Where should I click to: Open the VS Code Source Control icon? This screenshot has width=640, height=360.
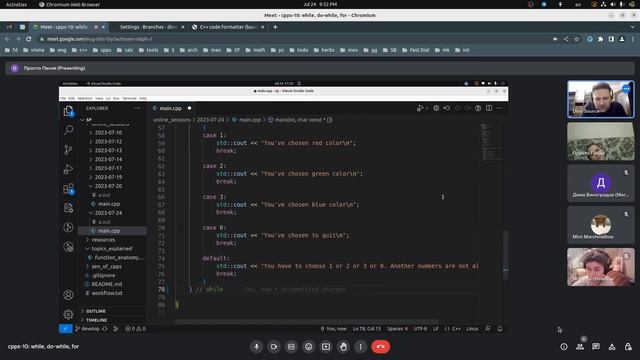coord(68,150)
